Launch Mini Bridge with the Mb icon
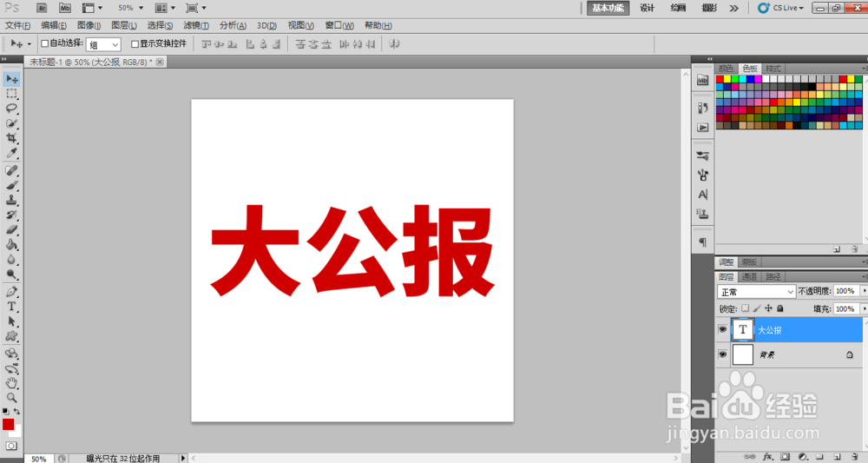The width and height of the screenshot is (868, 463). 65,8
